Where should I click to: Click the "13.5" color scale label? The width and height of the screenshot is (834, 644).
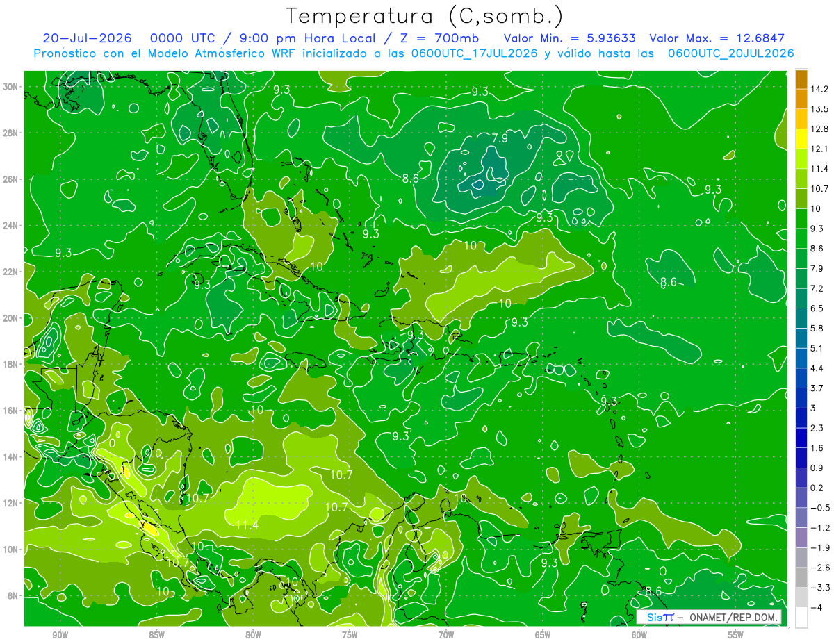[819, 109]
